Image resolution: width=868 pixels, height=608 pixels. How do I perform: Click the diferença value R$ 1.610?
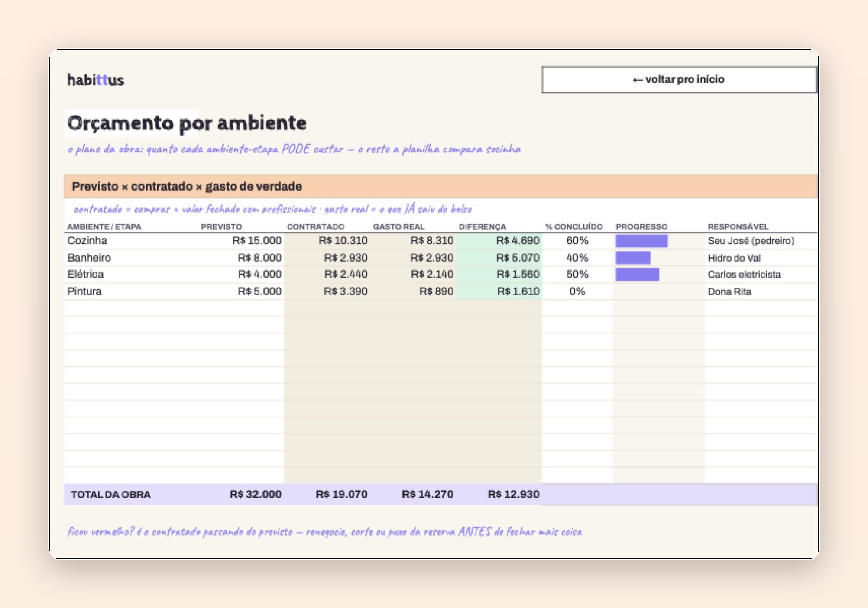(518, 291)
